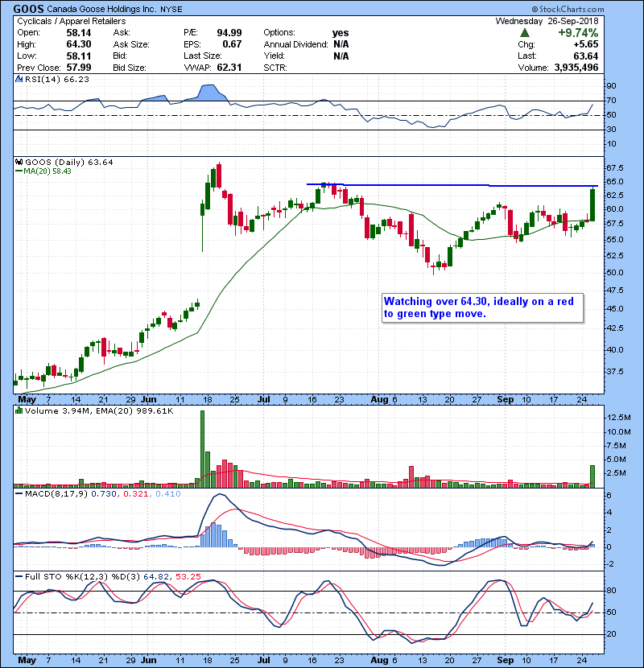This screenshot has width=644, height=668.
Task: Click the Open price value 58.14
Action: [79, 33]
